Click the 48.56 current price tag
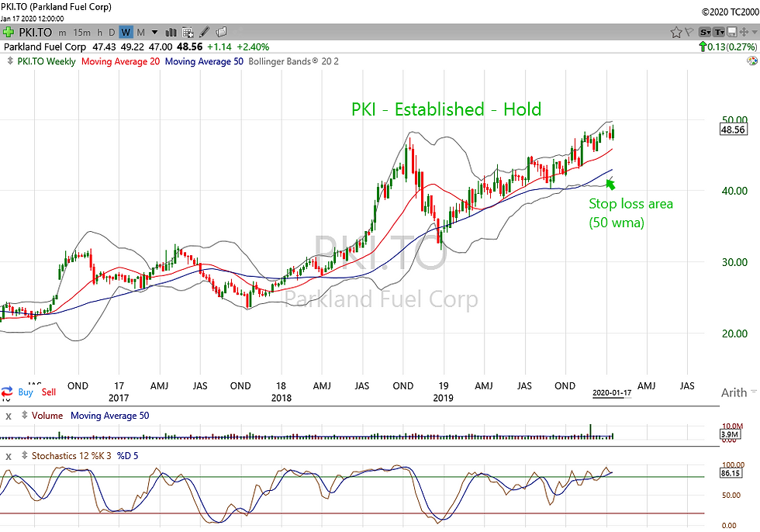 point(733,130)
